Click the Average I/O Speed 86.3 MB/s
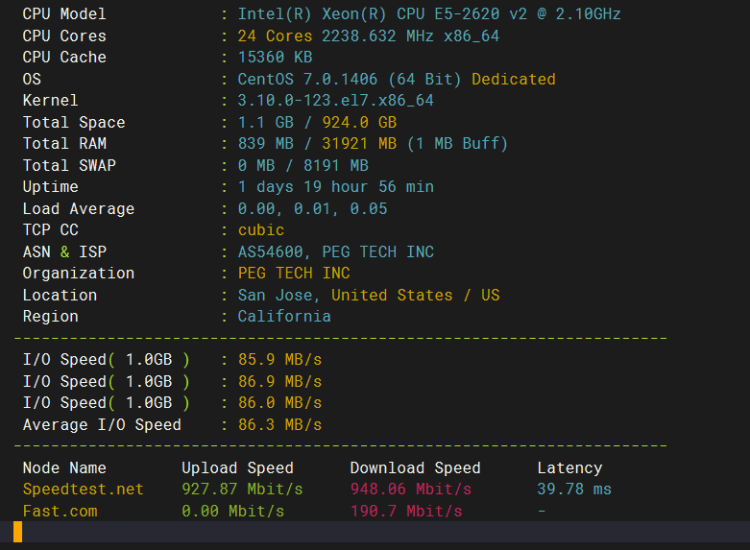The height and width of the screenshot is (550, 750). (279, 425)
